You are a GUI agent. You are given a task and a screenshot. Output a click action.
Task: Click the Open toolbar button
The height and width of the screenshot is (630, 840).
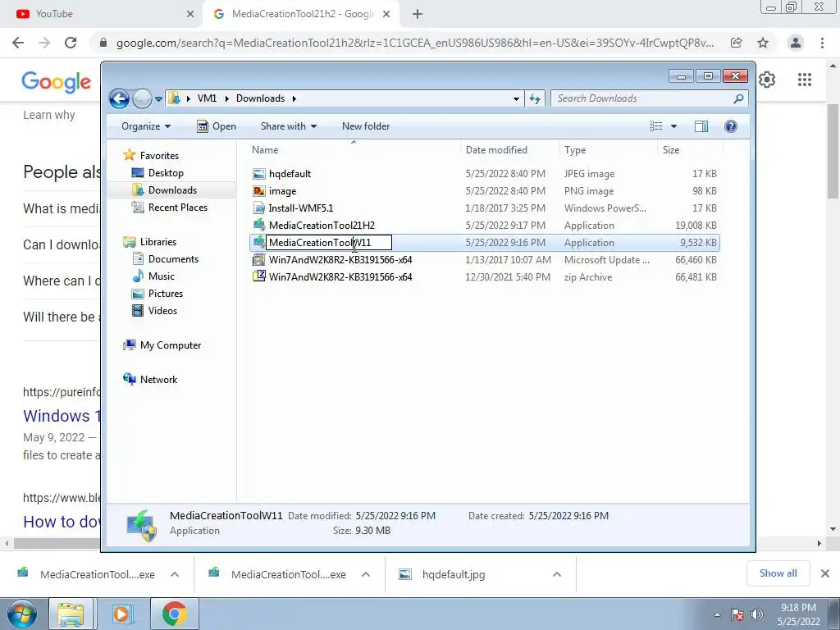pyautogui.click(x=217, y=126)
